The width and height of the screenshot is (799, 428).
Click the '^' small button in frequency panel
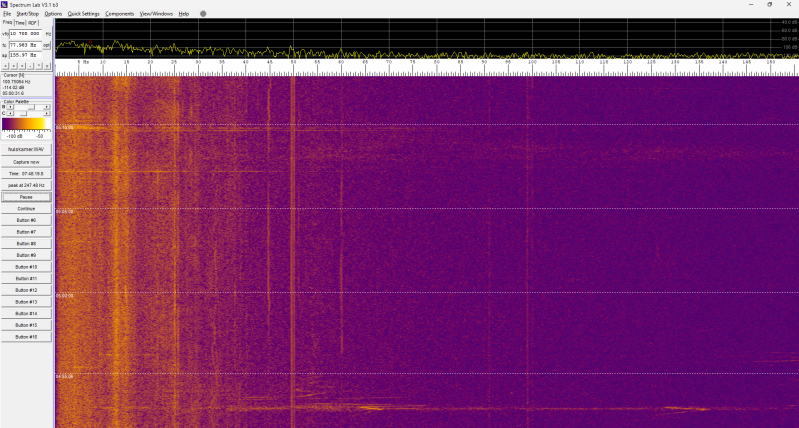[x=39, y=66]
